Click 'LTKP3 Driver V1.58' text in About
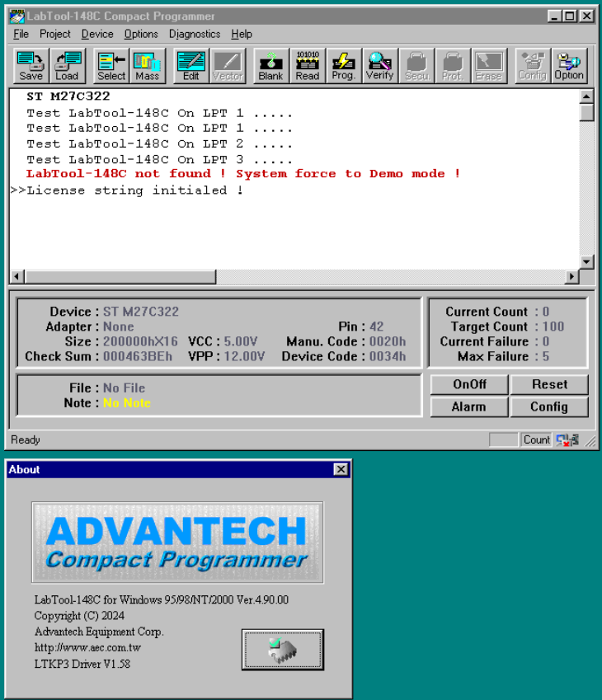602x700 pixels. pyautogui.click(x=82, y=664)
